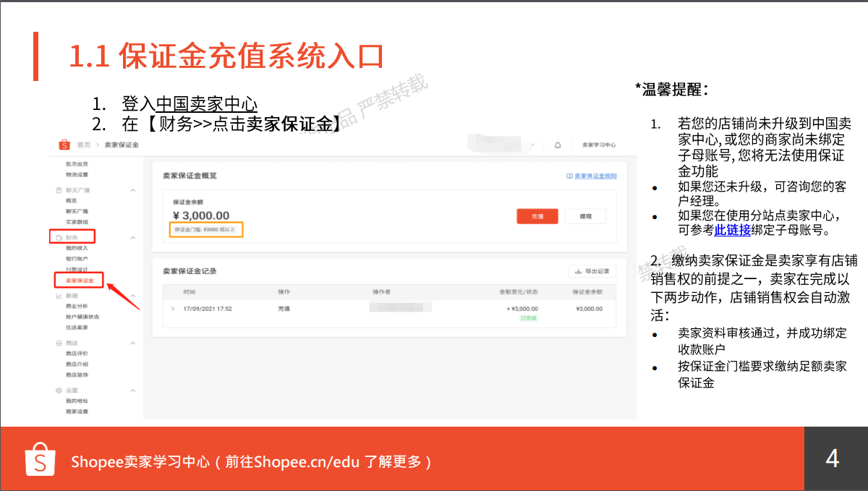Viewport: 868px width, 491px height.
Task: Open 商店装饰 under 商店
Action: (77, 375)
